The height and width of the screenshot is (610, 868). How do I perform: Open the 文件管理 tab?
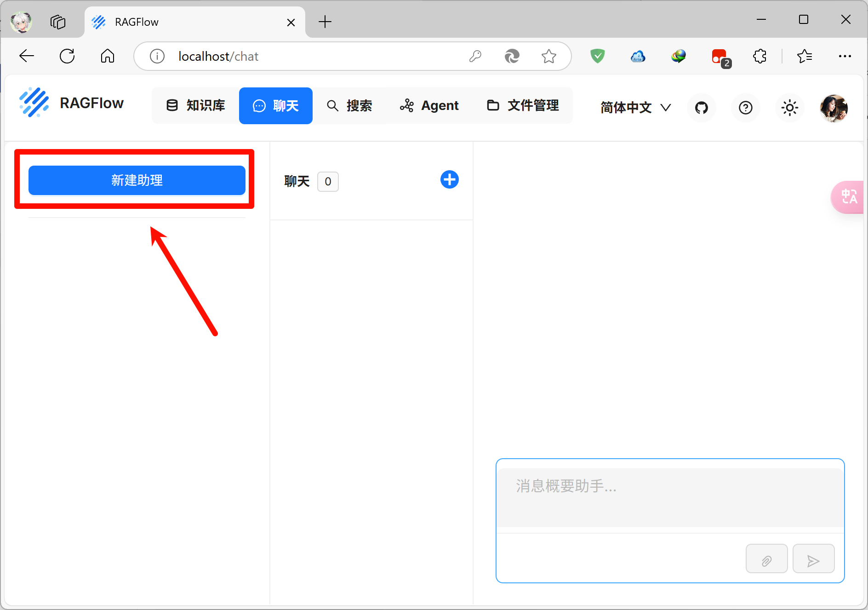523,106
